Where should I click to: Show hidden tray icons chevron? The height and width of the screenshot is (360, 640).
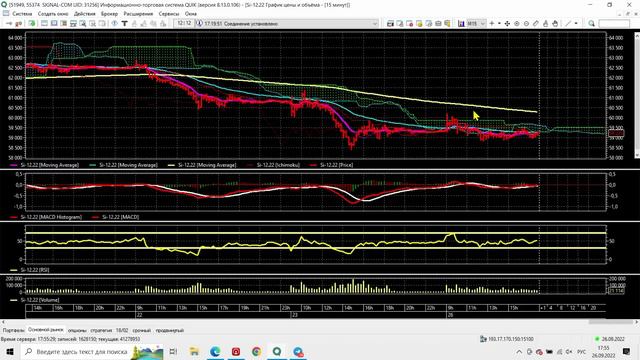(519, 352)
